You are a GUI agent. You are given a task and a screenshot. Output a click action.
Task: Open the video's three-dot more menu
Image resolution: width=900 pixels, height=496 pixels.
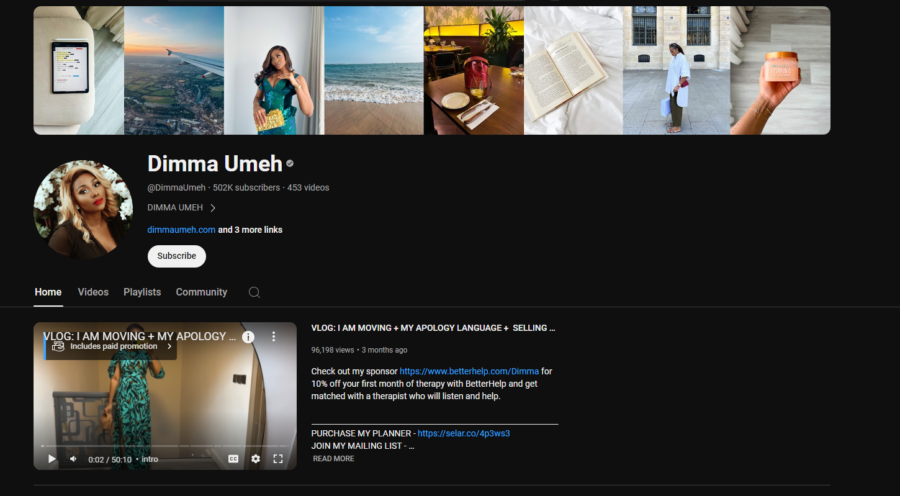(273, 337)
